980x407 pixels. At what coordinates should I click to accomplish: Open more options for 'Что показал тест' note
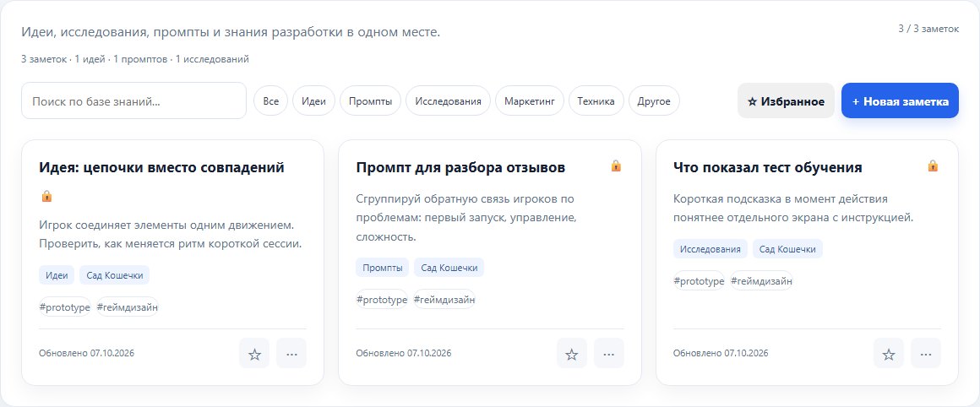[926, 353]
